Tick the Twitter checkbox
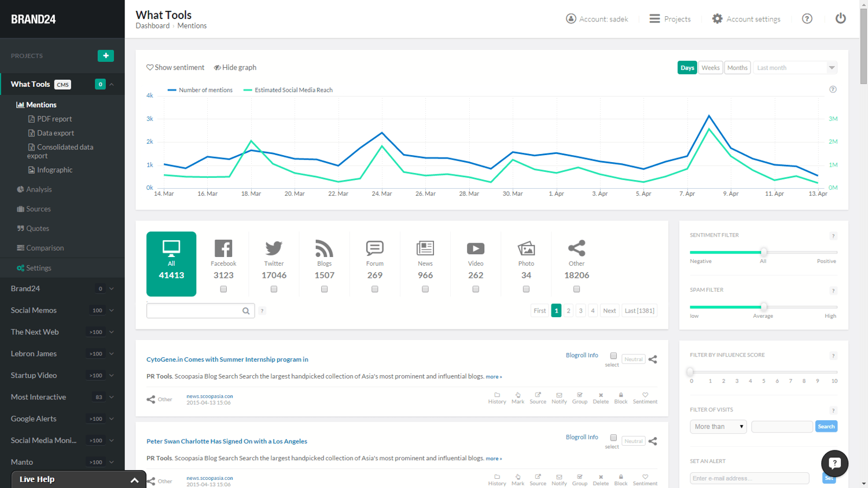 pyautogui.click(x=274, y=289)
